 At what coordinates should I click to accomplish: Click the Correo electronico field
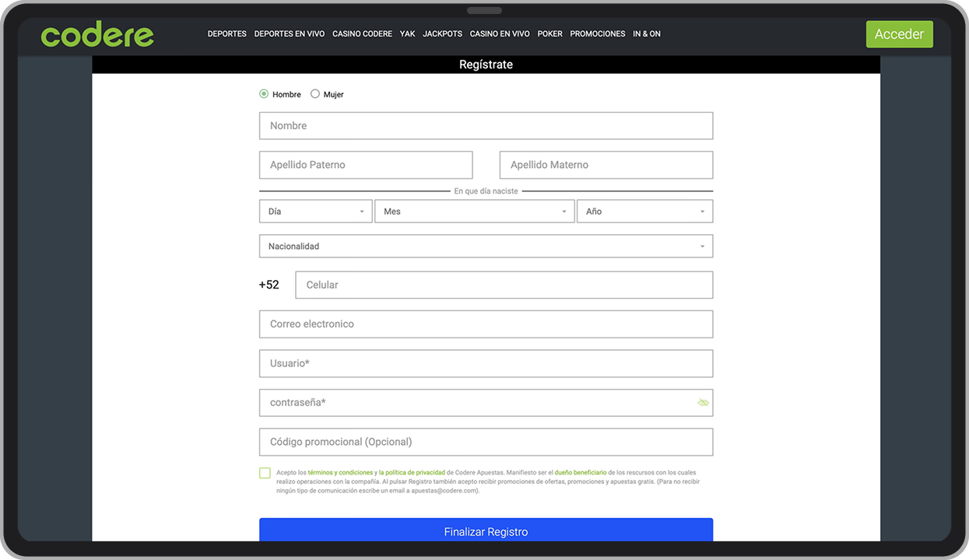tap(486, 324)
